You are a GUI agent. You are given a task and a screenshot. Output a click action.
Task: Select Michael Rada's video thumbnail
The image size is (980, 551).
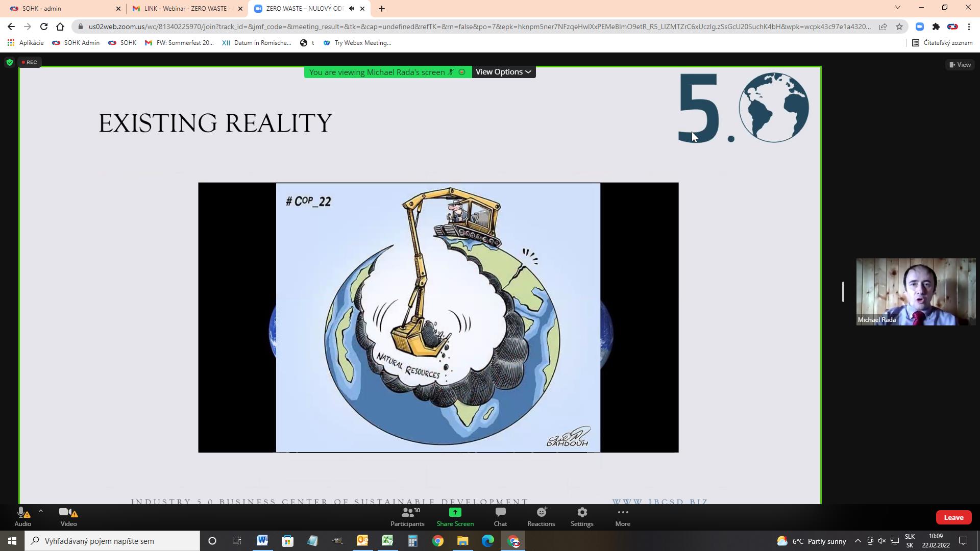916,292
